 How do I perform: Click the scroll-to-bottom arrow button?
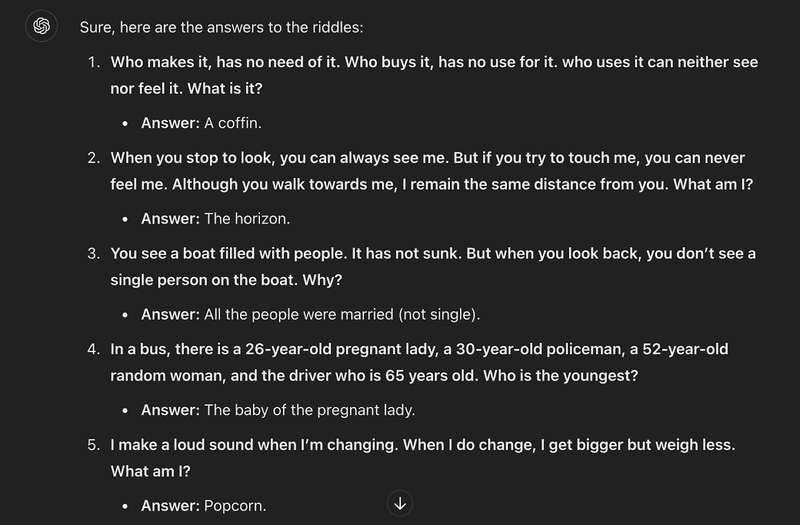(400, 503)
